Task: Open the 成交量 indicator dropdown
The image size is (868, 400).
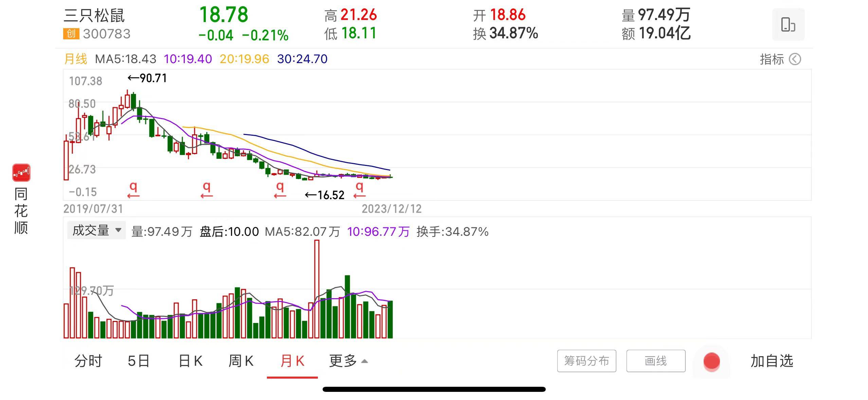Action: click(96, 230)
